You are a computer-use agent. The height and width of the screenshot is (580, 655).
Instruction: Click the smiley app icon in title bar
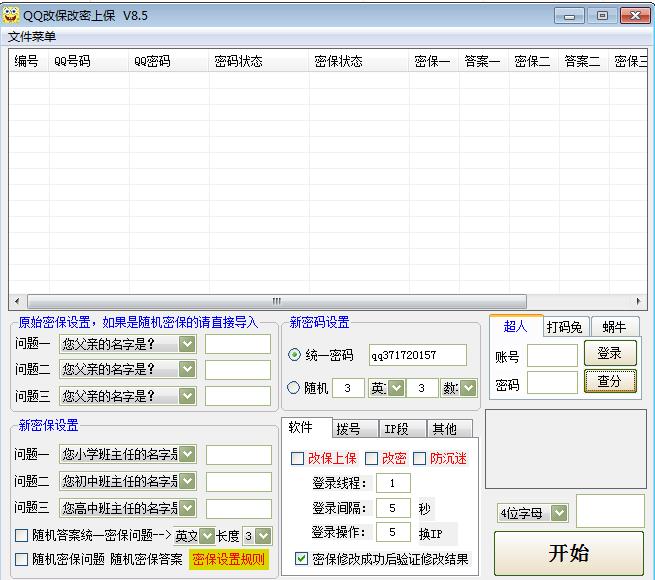(x=11, y=15)
